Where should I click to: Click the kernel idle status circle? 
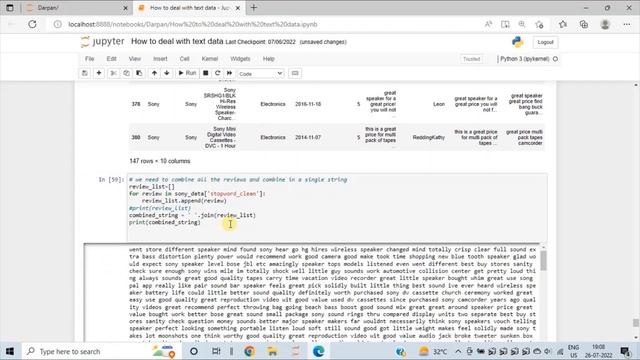coord(555,59)
